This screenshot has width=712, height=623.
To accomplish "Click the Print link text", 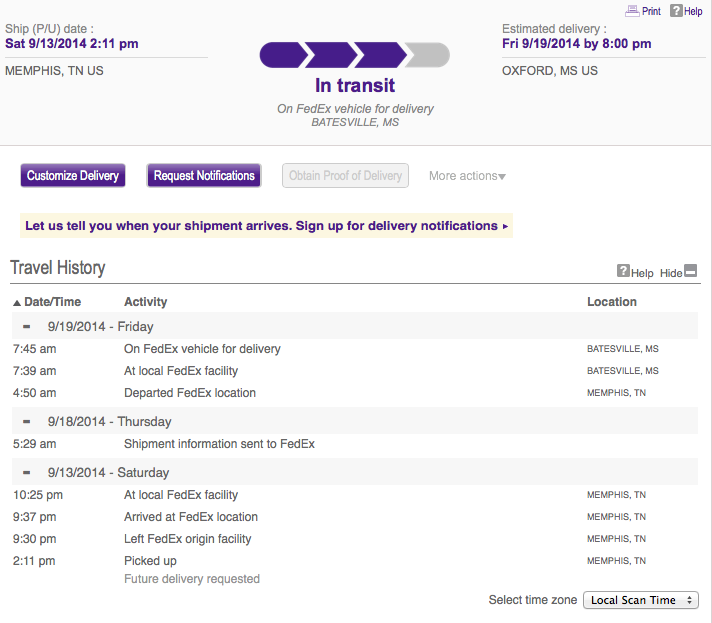I will point(651,11).
